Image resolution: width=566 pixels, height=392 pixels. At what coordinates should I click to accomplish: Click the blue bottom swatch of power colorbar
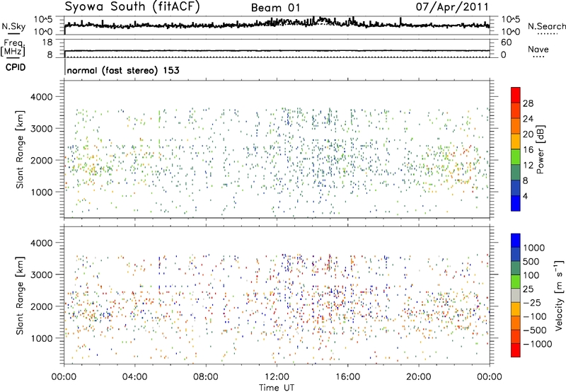tap(516, 203)
